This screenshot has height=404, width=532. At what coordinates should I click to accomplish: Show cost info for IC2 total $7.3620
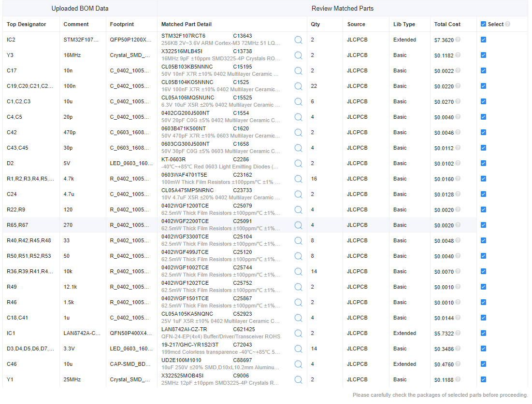458,40
